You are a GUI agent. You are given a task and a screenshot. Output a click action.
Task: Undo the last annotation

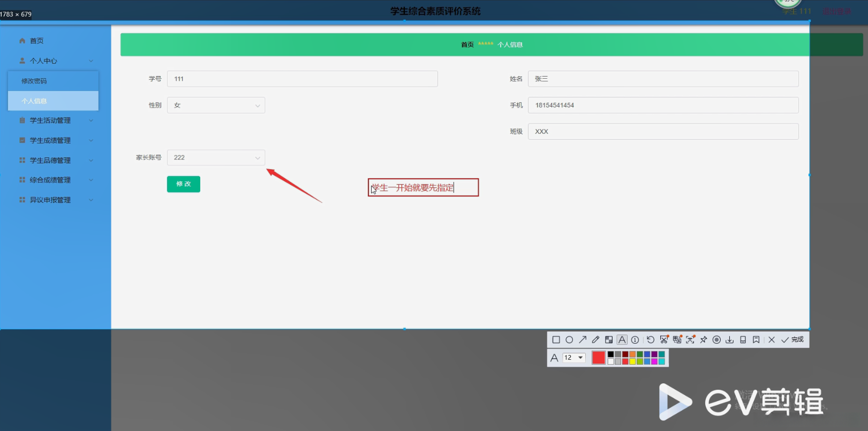pos(651,339)
